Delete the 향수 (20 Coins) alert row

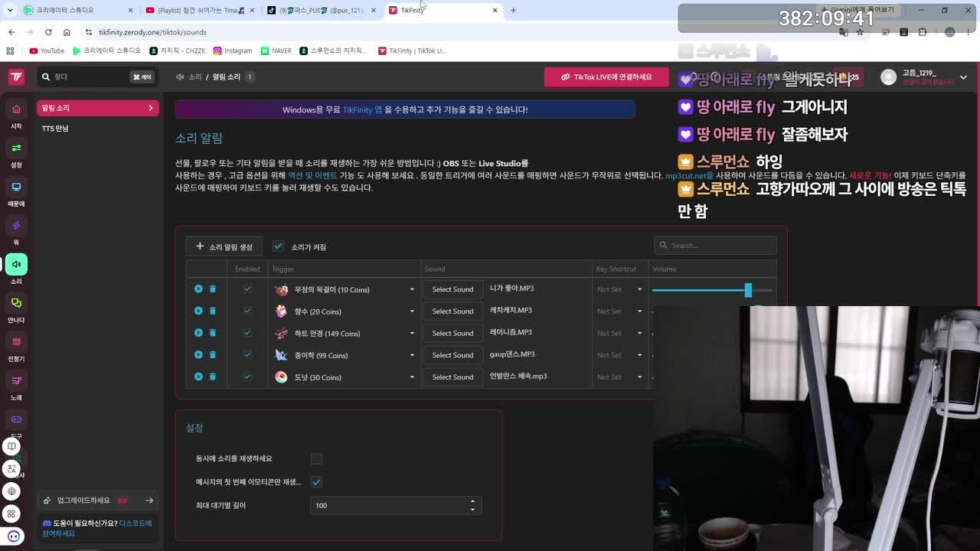tap(213, 311)
